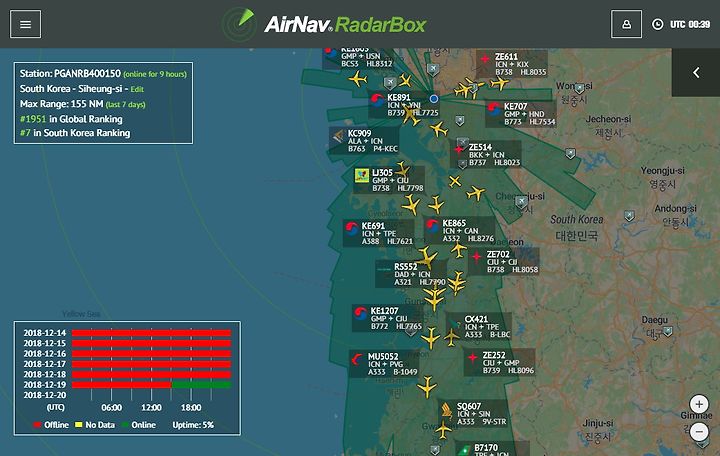
Task: Open the hamburger menu
Action: (25, 24)
